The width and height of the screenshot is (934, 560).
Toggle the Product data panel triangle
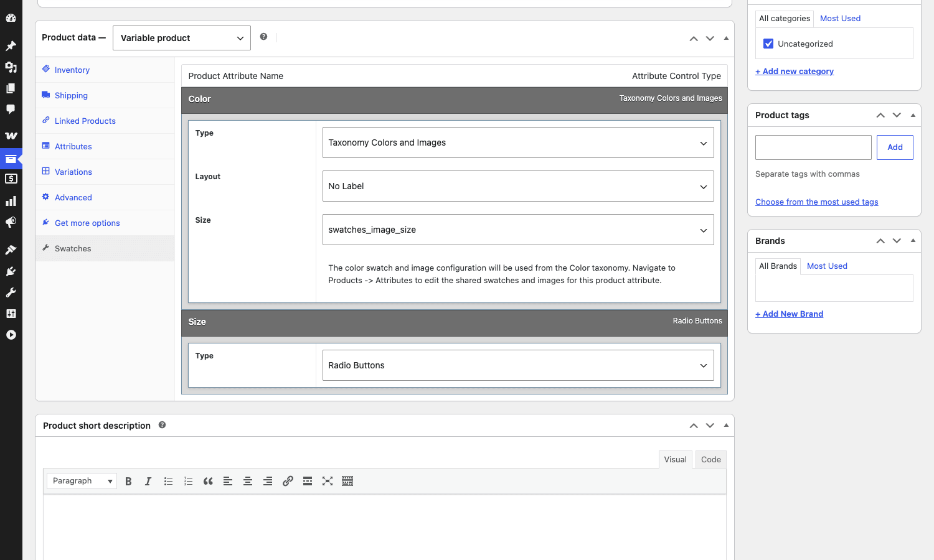click(726, 38)
